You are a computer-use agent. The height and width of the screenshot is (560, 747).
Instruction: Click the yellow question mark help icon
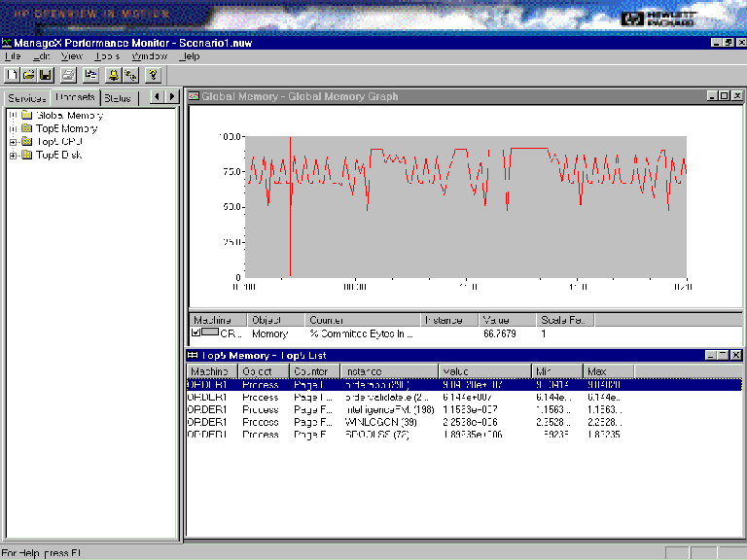pos(153,74)
